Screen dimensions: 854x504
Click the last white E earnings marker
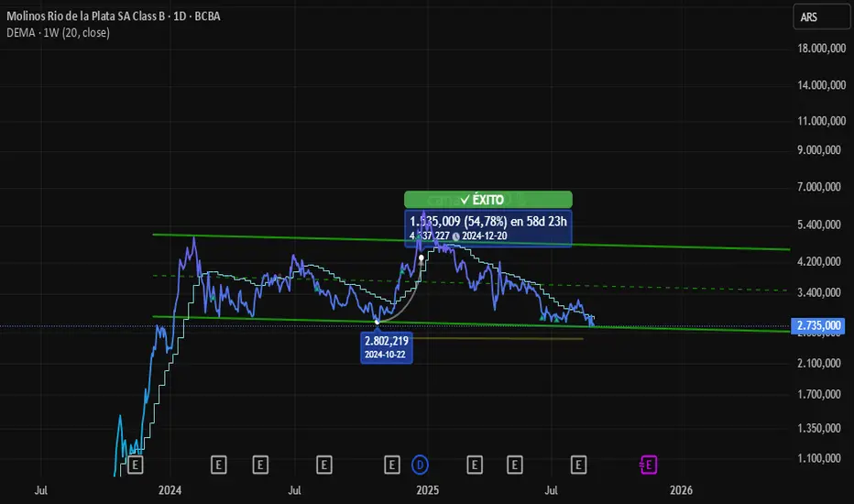click(x=578, y=465)
